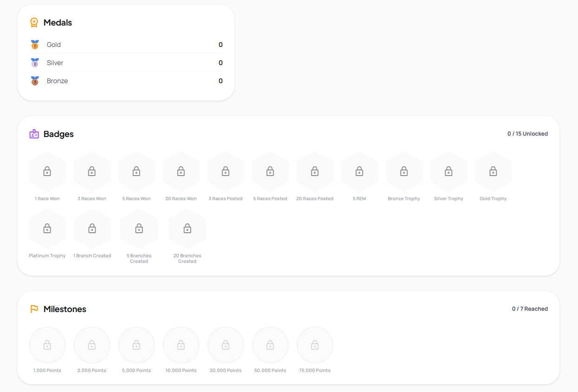Screen dimensions: 578x392
Task: Click the '1,000 Points' label
Action: pyautogui.click(x=47, y=371)
